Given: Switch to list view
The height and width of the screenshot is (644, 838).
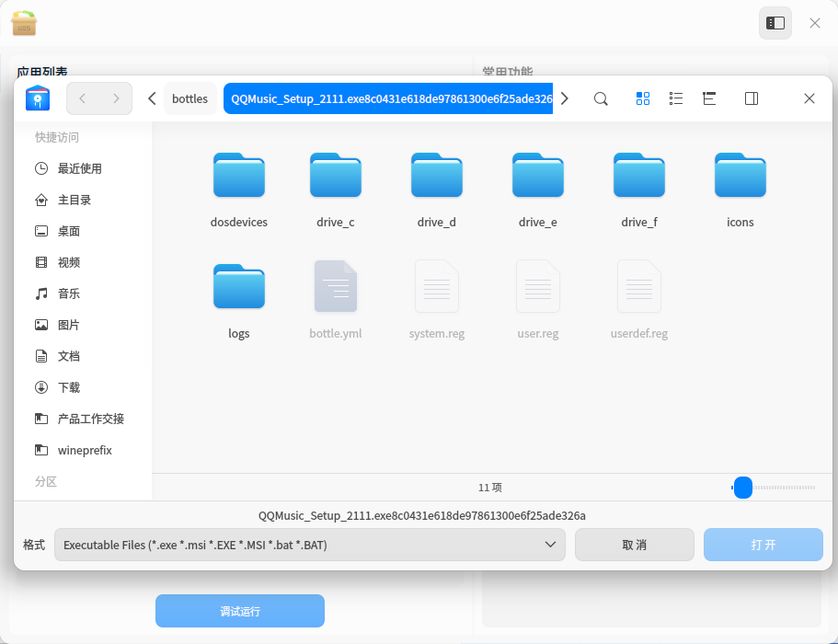Looking at the screenshot, I should click(676, 98).
